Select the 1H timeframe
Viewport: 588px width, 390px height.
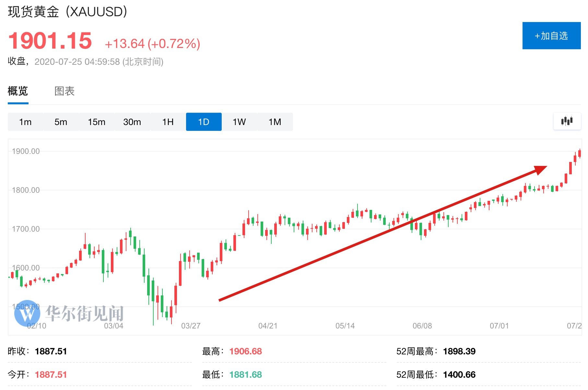pos(168,122)
